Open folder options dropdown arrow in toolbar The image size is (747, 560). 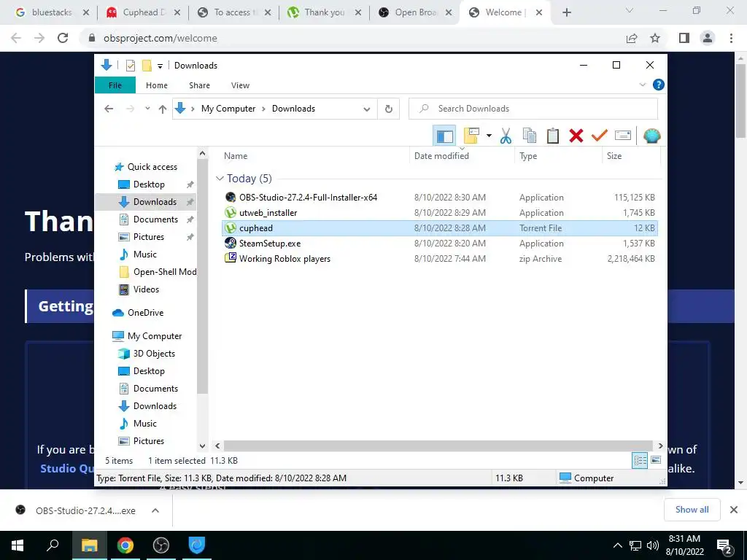[x=489, y=136]
